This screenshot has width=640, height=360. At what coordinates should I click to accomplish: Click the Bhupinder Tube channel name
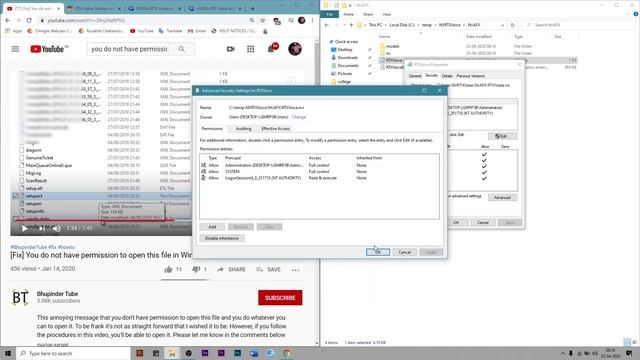point(57,294)
